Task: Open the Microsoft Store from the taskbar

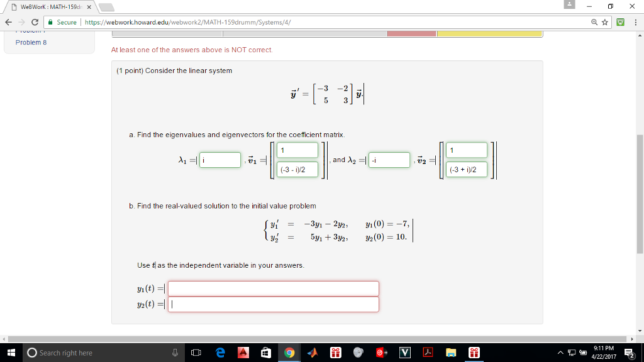Action: [265, 353]
